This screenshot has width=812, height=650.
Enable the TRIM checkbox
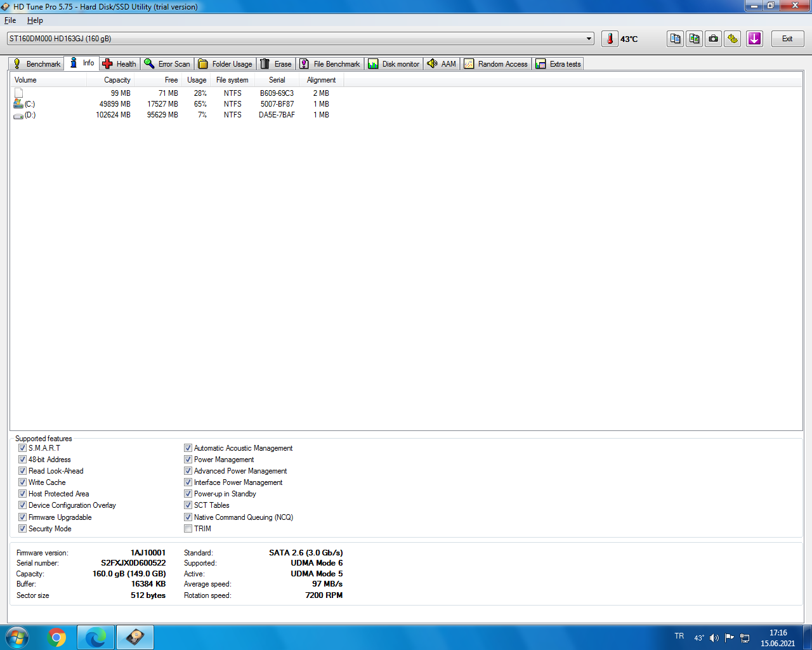tap(188, 529)
